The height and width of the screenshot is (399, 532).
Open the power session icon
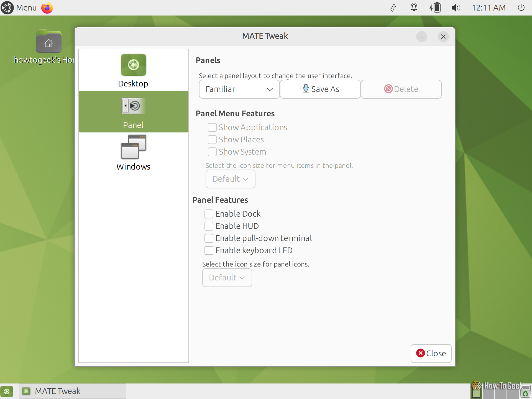(x=521, y=8)
